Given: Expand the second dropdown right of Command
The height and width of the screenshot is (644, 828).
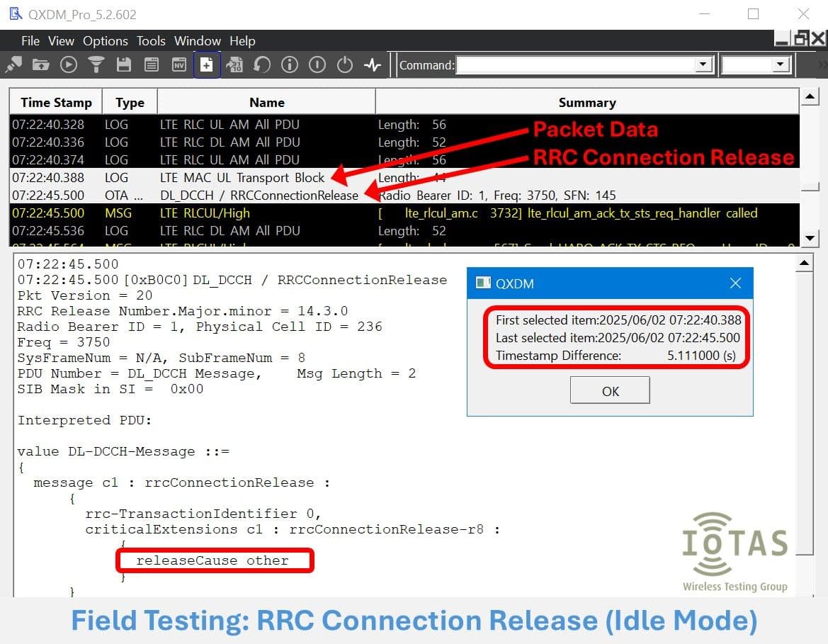Looking at the screenshot, I should click(781, 65).
